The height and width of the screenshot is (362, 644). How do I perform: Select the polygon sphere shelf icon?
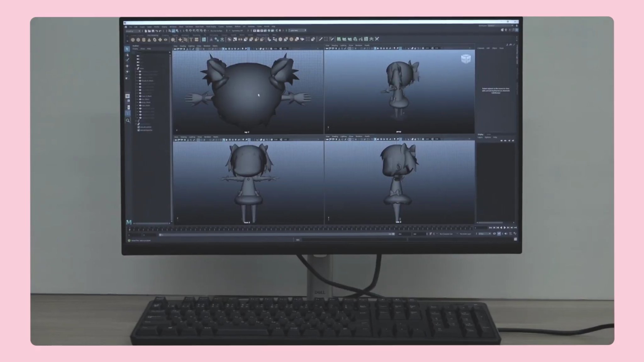coord(133,40)
